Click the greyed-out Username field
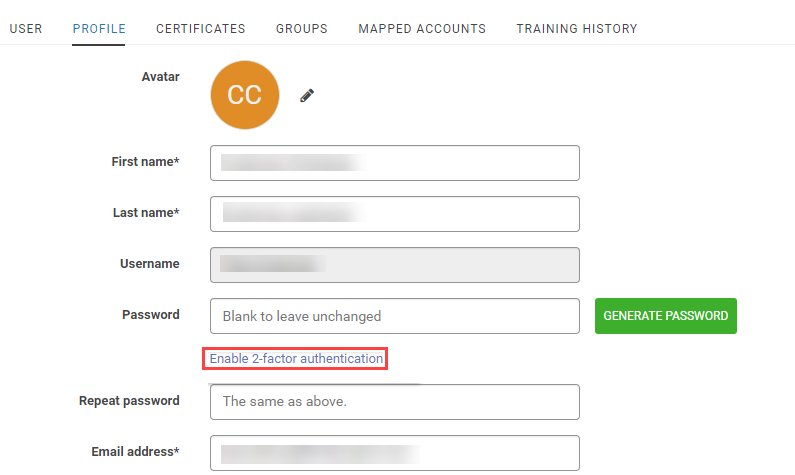 point(395,265)
